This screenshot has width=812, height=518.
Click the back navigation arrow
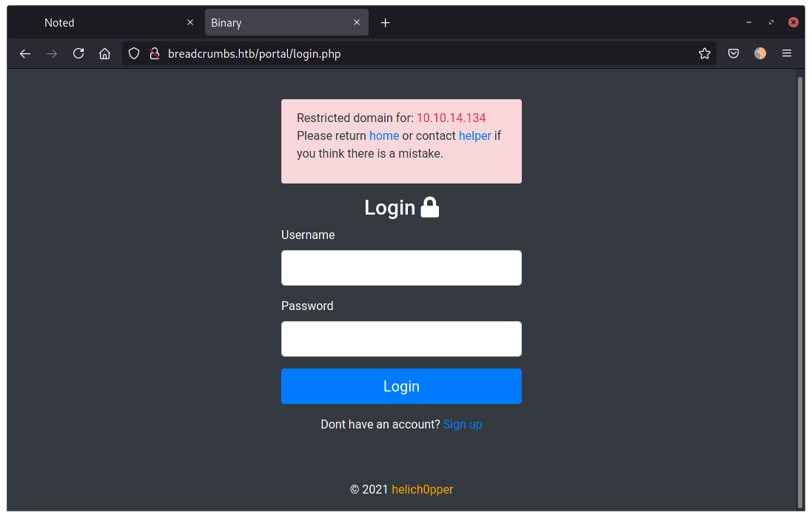pos(25,53)
